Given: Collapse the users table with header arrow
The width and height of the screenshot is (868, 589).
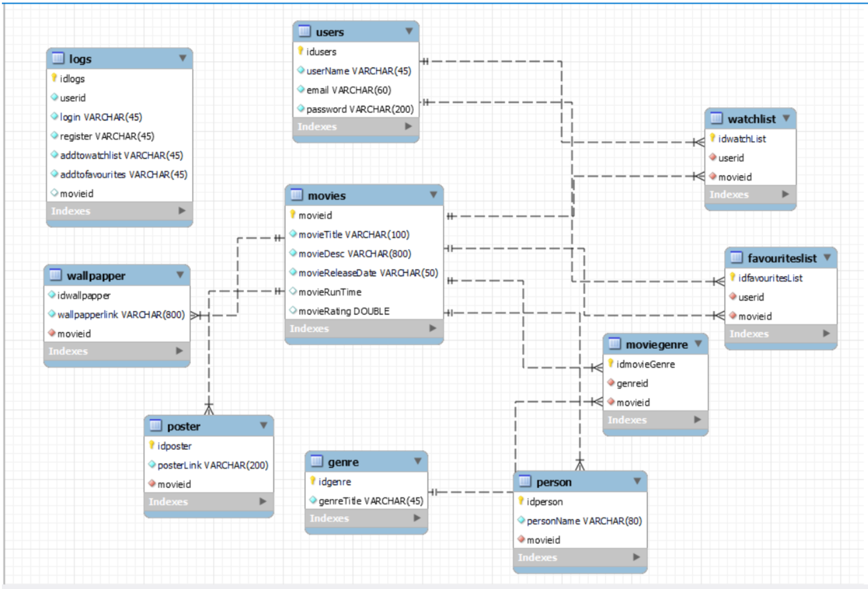Looking at the screenshot, I should pos(409,31).
